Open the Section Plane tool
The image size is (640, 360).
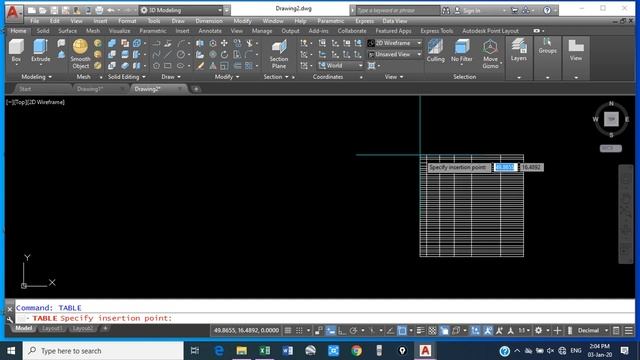tap(279, 54)
